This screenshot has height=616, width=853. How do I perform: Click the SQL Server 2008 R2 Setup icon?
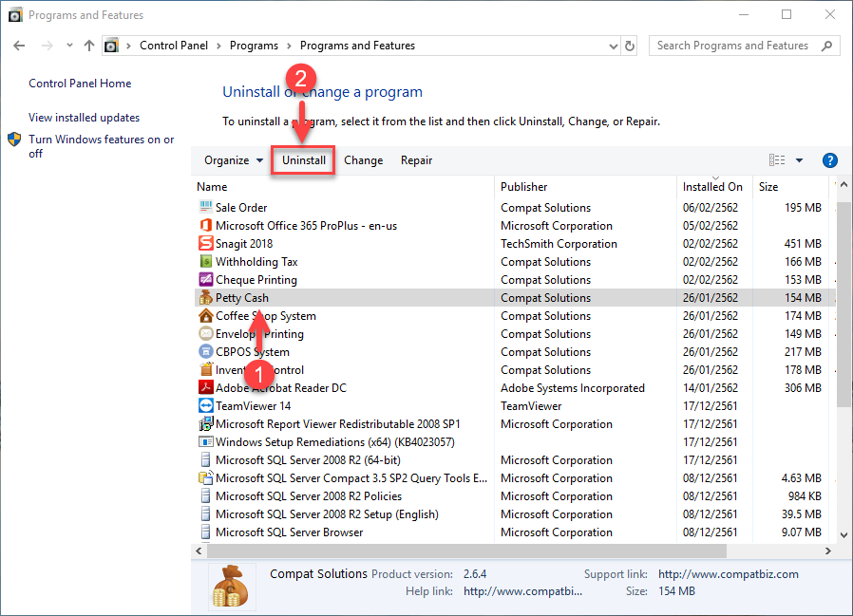tap(205, 513)
